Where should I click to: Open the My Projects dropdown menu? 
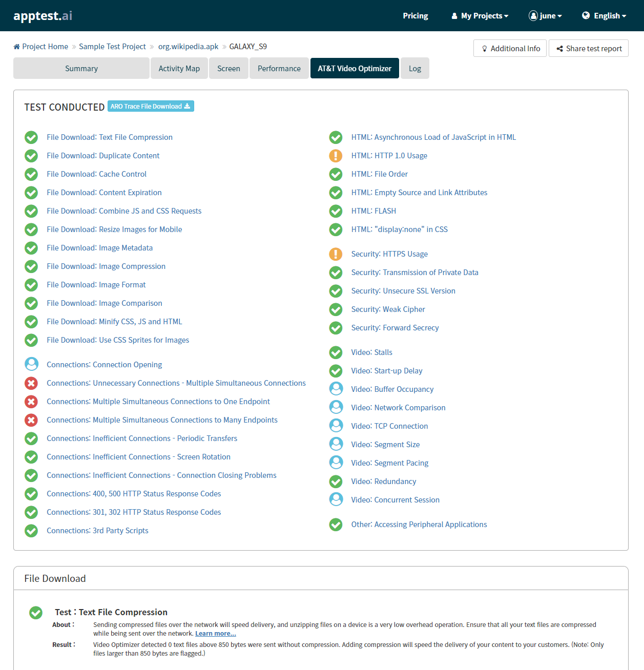coord(480,16)
